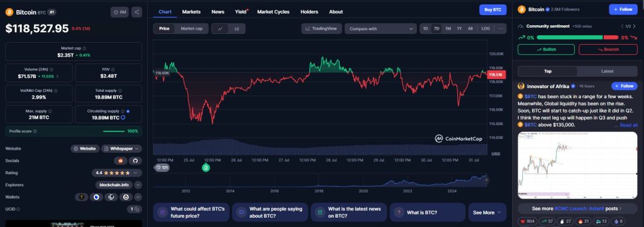Click the verified badge by Circulating supply
644x227 pixels.
[x=128, y=111]
